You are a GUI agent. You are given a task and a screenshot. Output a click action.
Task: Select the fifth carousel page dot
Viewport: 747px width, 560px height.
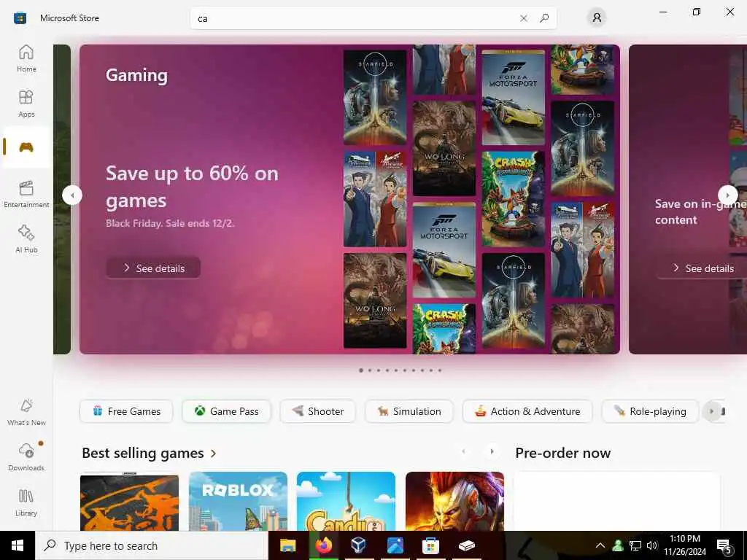click(396, 370)
